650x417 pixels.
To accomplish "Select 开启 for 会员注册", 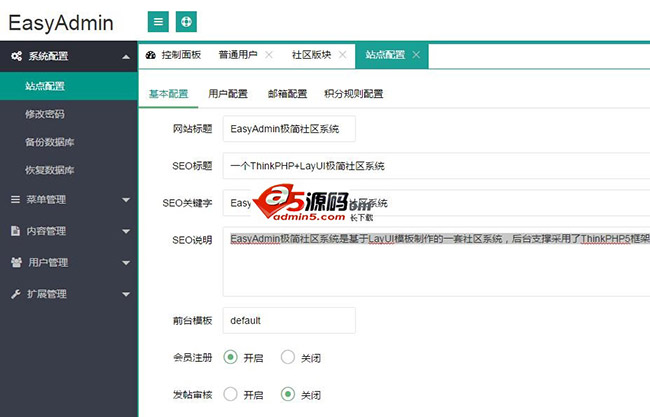I will click(x=230, y=357).
